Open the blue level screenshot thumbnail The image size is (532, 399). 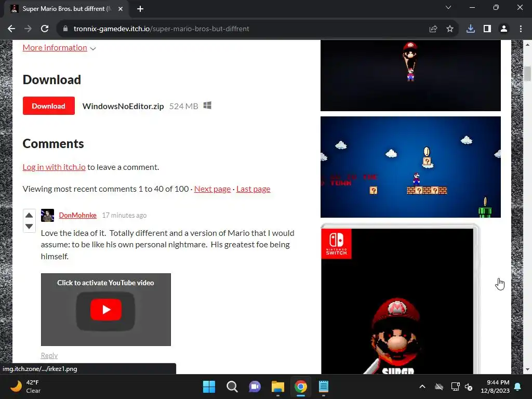coord(410,167)
